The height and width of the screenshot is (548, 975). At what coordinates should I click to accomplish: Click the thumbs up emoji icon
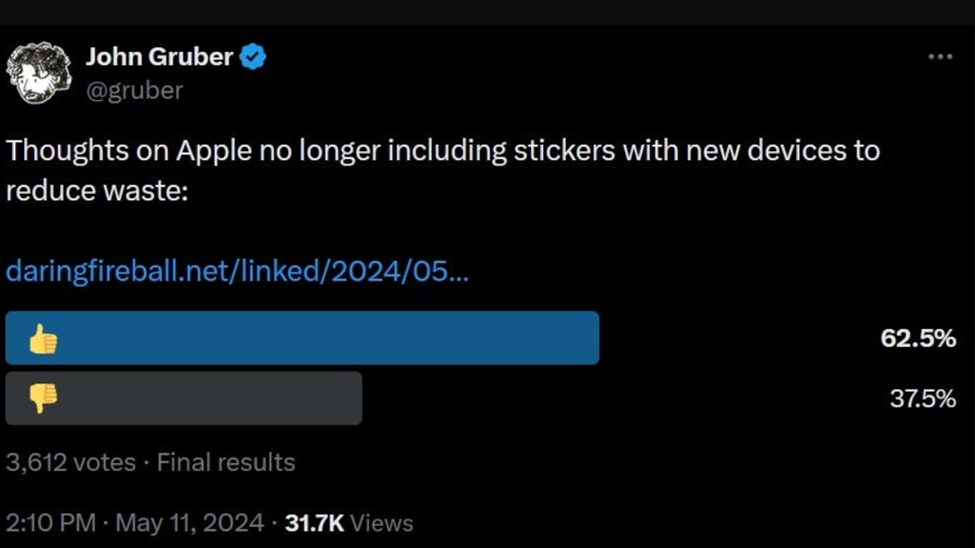(x=43, y=339)
